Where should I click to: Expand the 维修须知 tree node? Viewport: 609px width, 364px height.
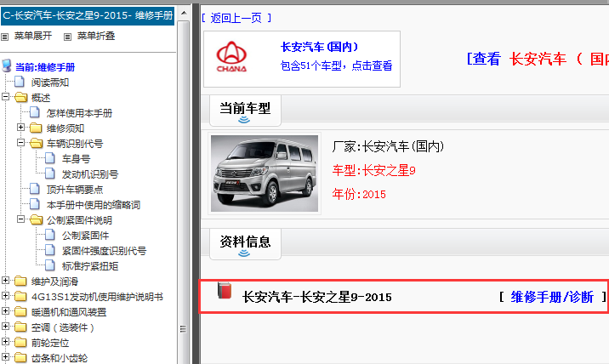(21, 128)
